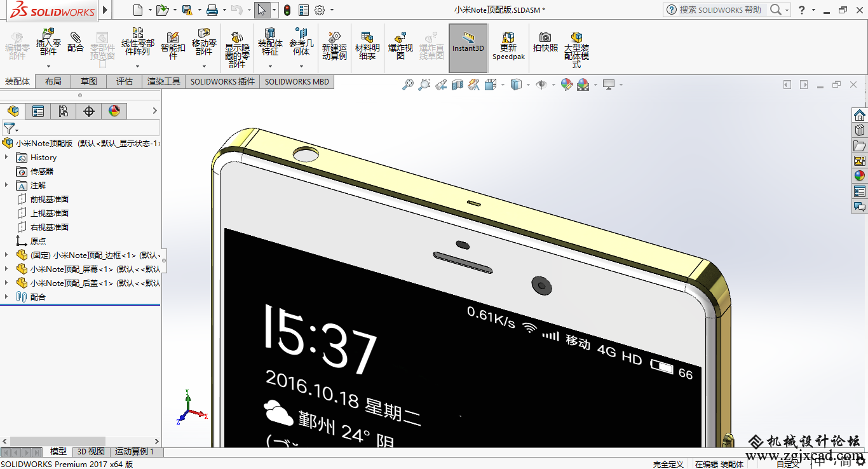This screenshot has width=868, height=469.
Task: Click 插入零部件 (Insert Components) tool
Action: point(48,43)
